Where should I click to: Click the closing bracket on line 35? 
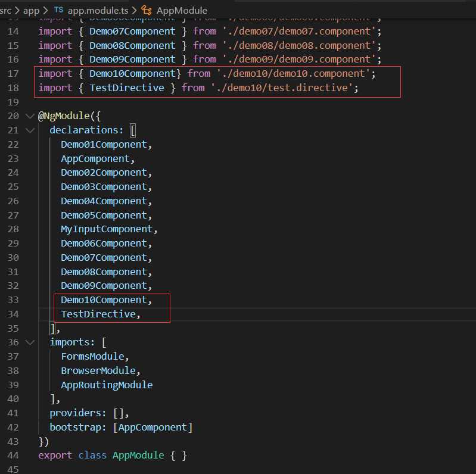click(x=53, y=329)
